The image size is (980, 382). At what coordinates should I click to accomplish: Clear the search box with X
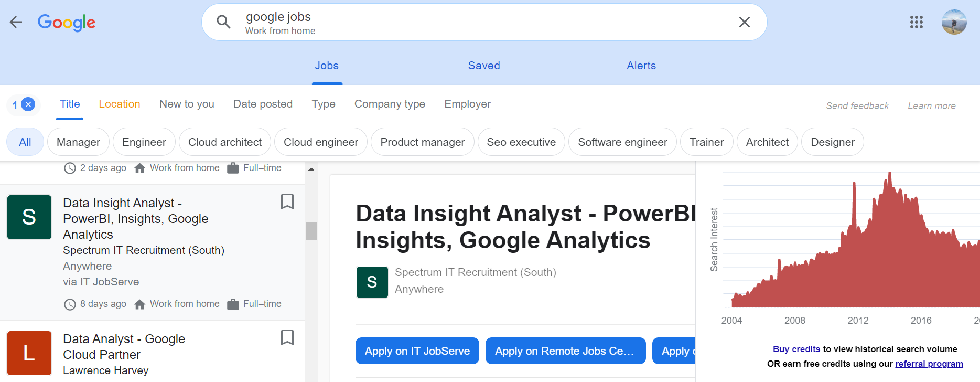(744, 22)
